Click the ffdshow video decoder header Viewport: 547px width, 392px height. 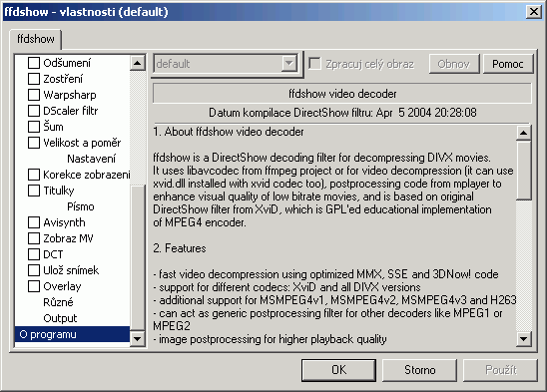(342, 94)
